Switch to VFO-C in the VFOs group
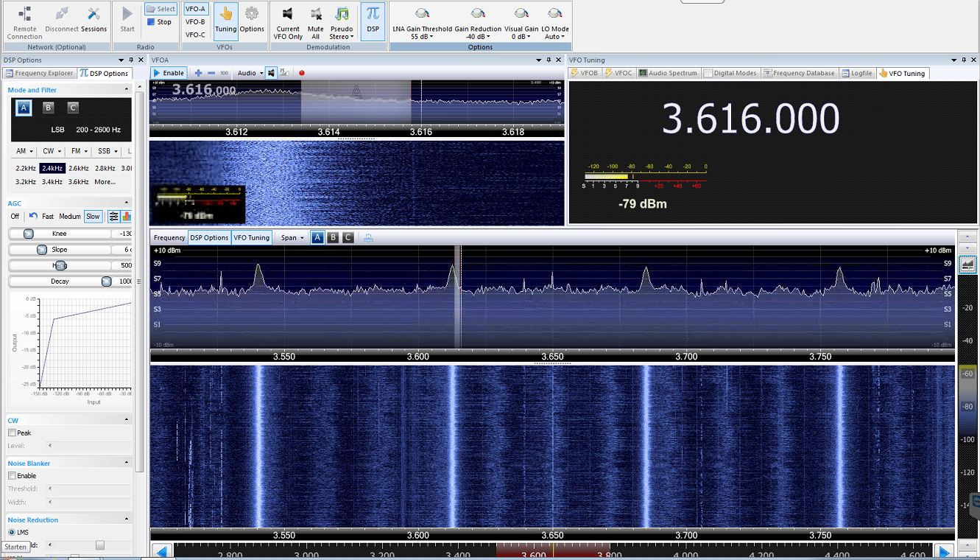980x560 pixels. pyautogui.click(x=195, y=35)
